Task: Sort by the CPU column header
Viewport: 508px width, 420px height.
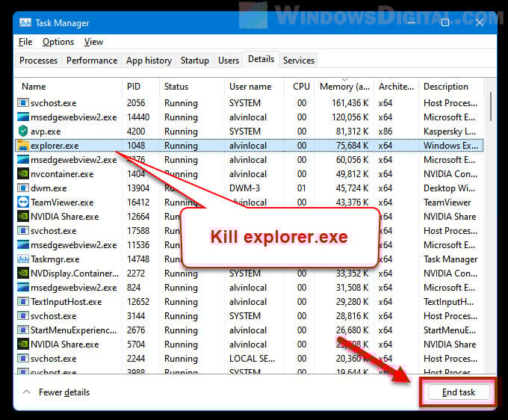Action: [300, 87]
